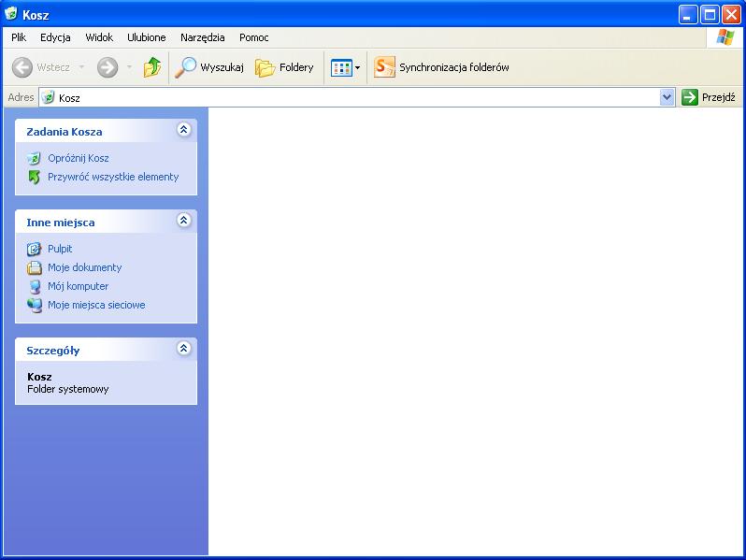Open the Plik menu

pyautogui.click(x=19, y=37)
